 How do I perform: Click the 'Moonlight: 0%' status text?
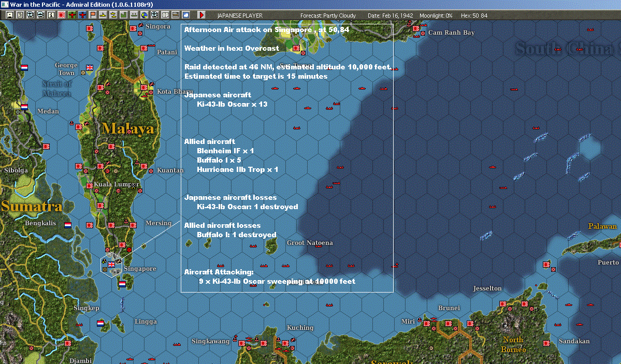click(x=436, y=16)
